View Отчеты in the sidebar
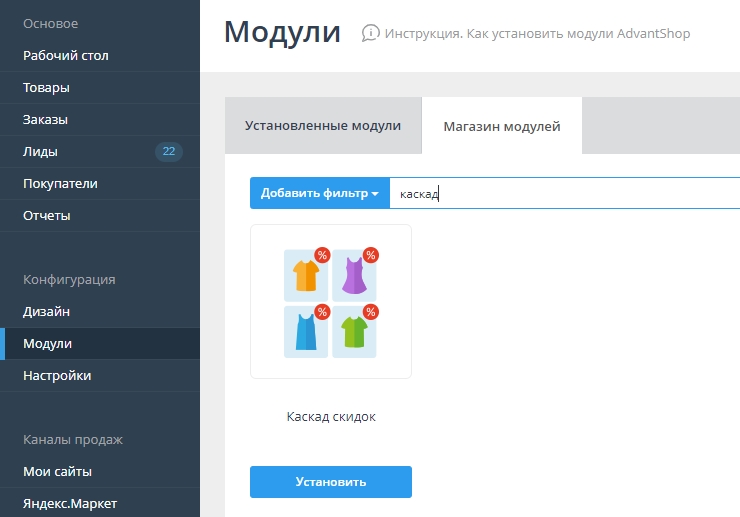Screen dimensions: 740x517 click(x=47, y=216)
